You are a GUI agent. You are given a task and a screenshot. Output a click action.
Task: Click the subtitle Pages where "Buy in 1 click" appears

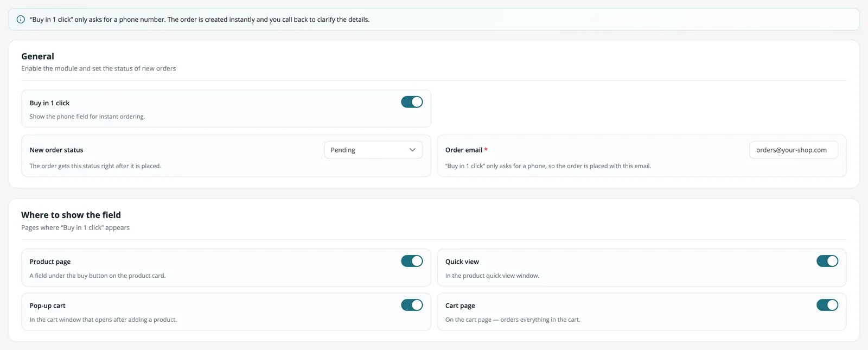click(75, 227)
